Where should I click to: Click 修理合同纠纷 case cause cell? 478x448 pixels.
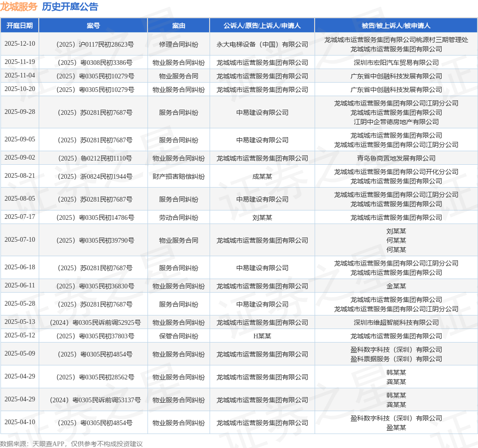[179, 44]
